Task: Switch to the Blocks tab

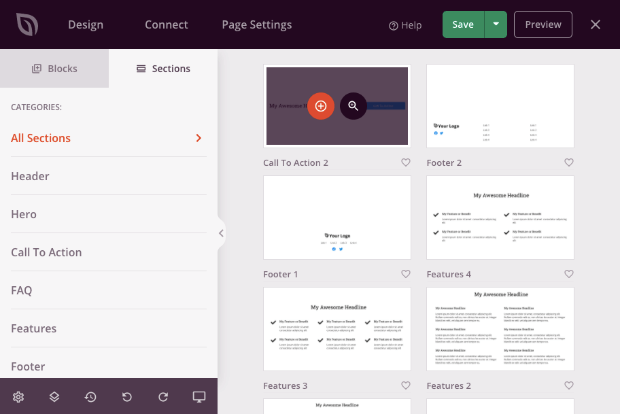Action: click(x=55, y=68)
